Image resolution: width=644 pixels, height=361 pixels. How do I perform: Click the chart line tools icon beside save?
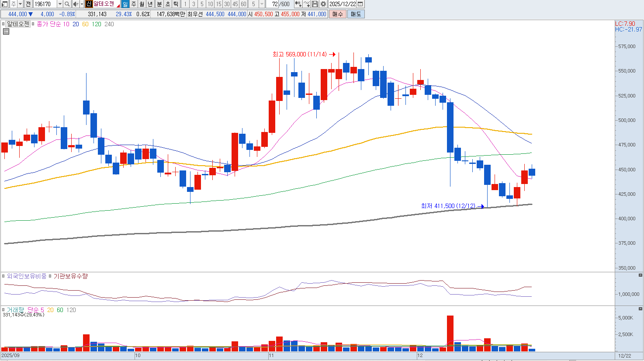click(307, 4)
